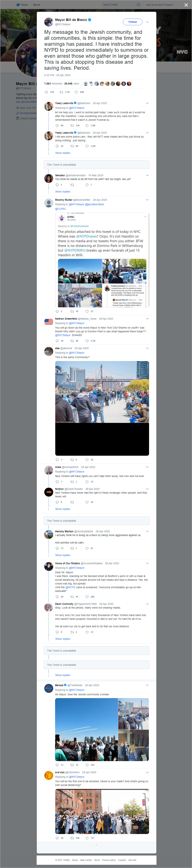Retweet Nathan Greenfeld tweet with 90 retweets
Screen dimensions: 192x868
pos(72,341)
